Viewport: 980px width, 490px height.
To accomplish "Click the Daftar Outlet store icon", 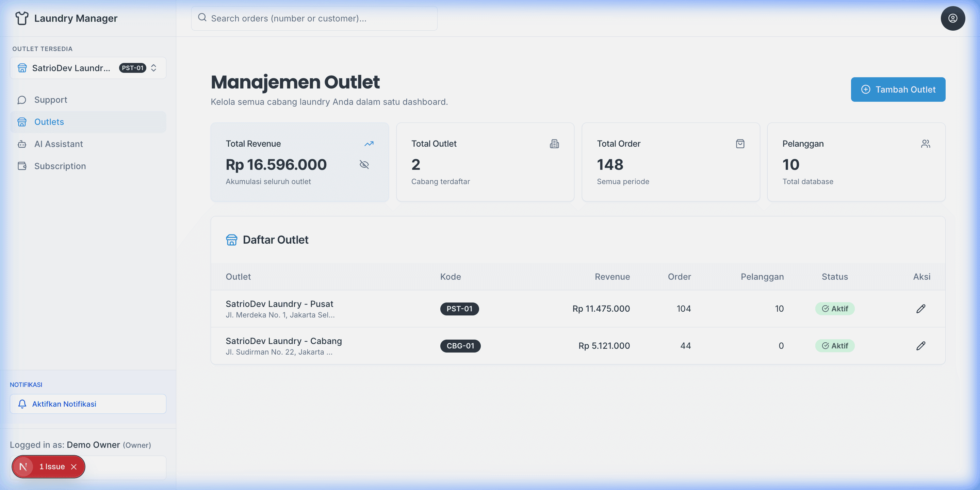I will click(x=231, y=240).
